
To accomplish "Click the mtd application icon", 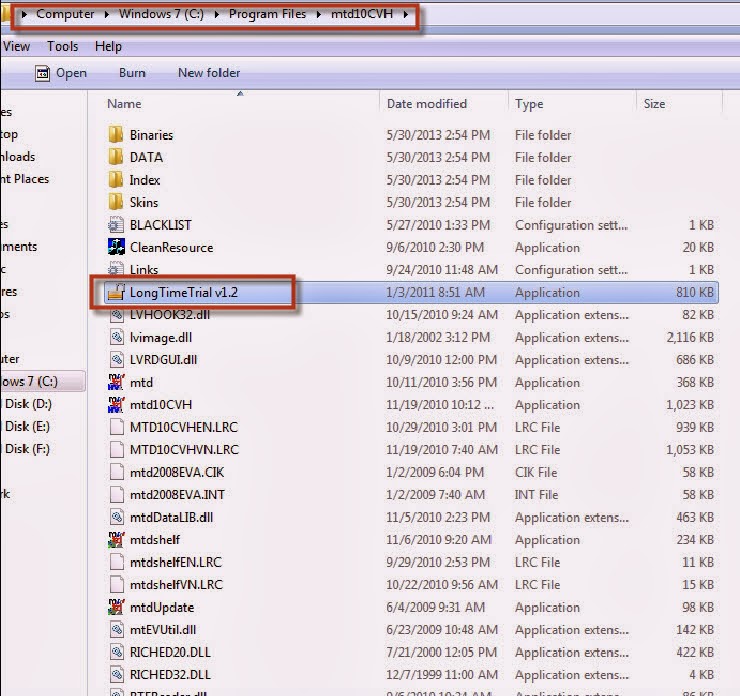I will click(x=116, y=382).
